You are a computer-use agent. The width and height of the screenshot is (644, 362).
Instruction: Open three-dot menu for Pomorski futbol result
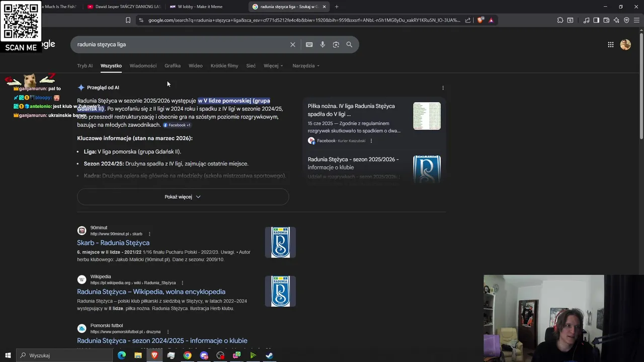pyautogui.click(x=168, y=332)
